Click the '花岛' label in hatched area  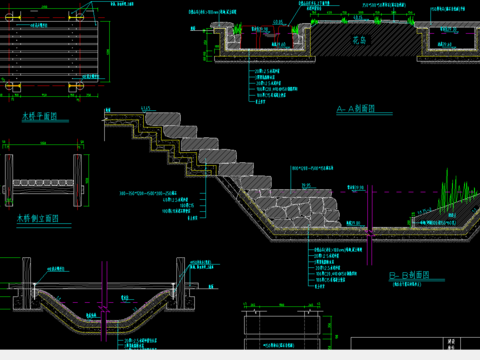(x=360, y=40)
